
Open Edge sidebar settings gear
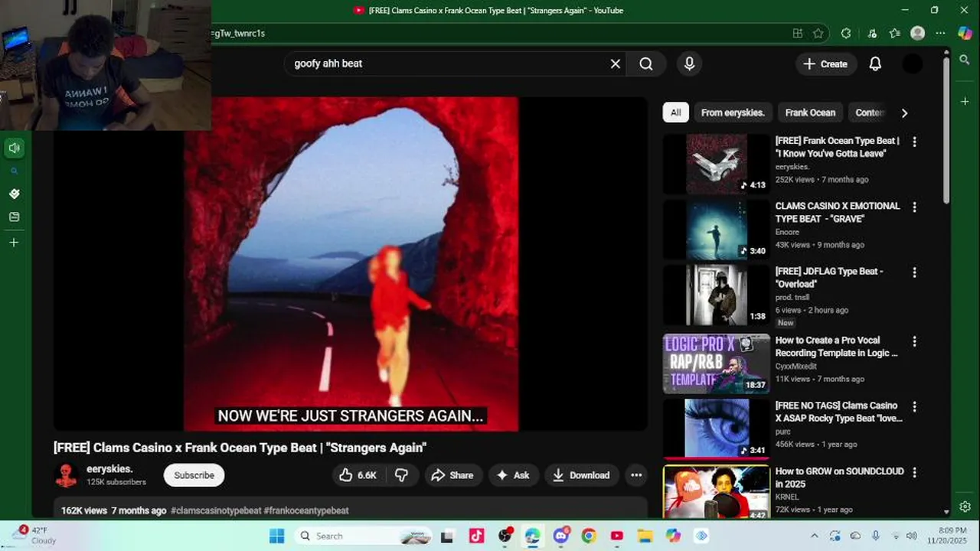965,507
